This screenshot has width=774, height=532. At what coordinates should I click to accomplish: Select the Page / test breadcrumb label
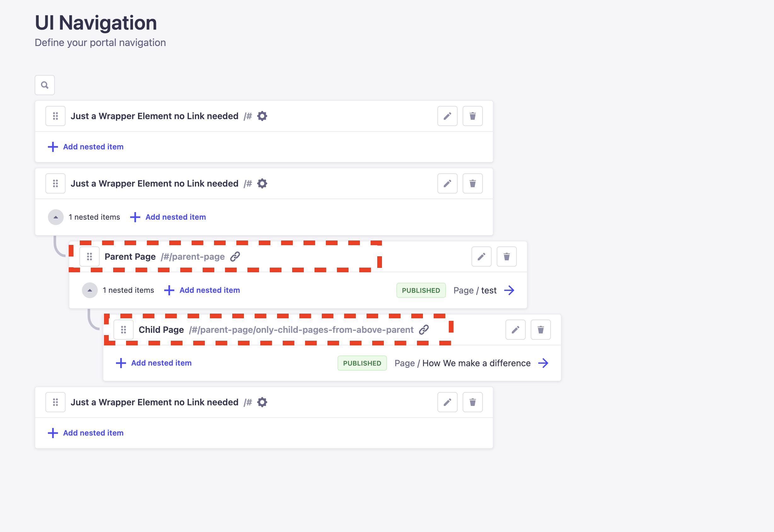(475, 290)
